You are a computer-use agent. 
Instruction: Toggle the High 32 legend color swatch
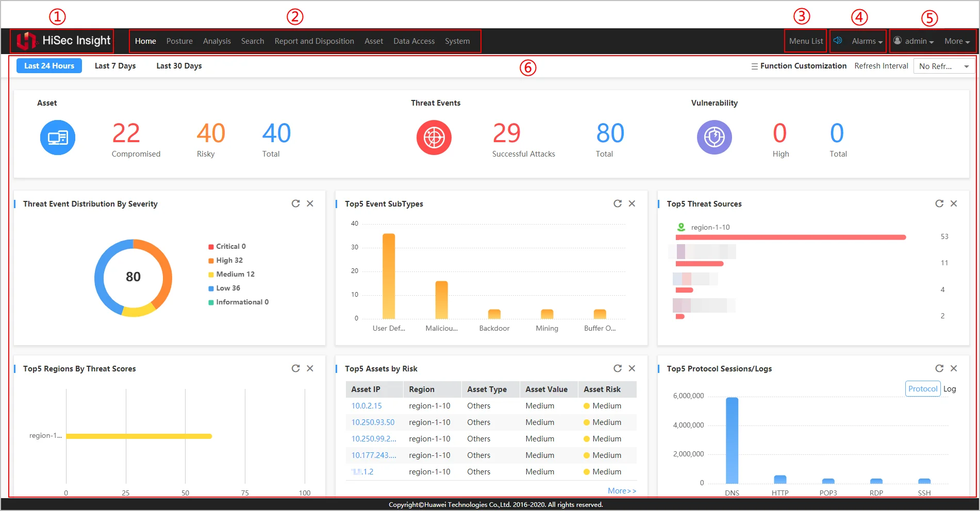point(211,261)
